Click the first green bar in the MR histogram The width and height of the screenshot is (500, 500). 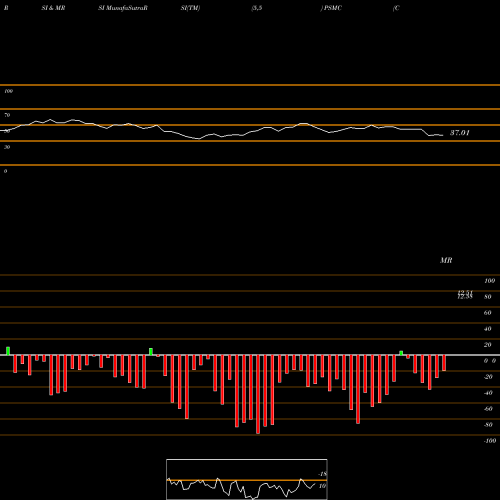pyautogui.click(x=8, y=351)
